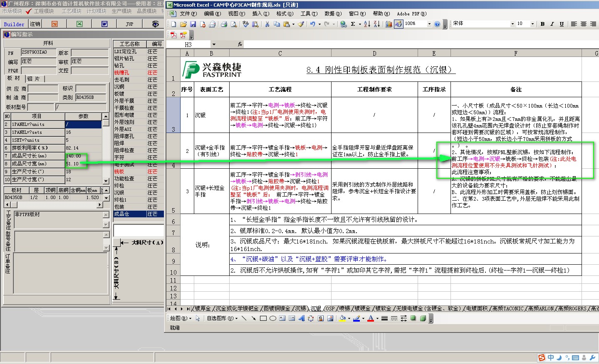Open the Zoom 100% dropdown
Image resolution: width=599 pixels, height=364 pixels.
click(x=429, y=24)
